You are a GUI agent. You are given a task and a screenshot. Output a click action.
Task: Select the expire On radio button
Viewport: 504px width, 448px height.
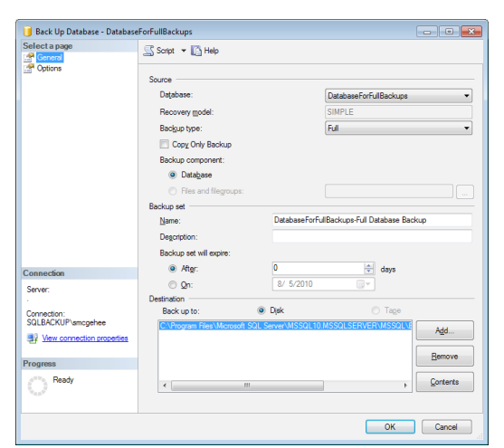[x=173, y=284]
